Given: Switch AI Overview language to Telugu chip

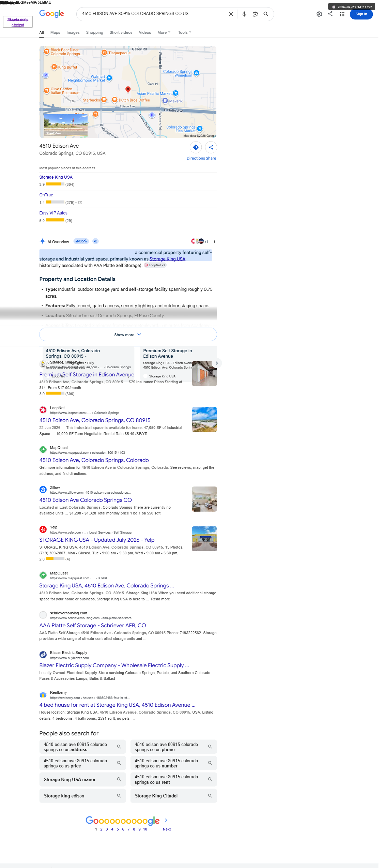Looking at the screenshot, I should pos(81,241).
